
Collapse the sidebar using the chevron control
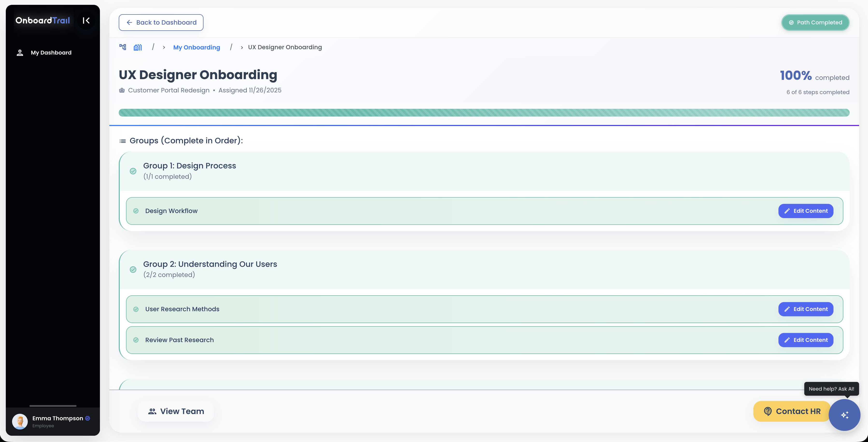click(86, 21)
